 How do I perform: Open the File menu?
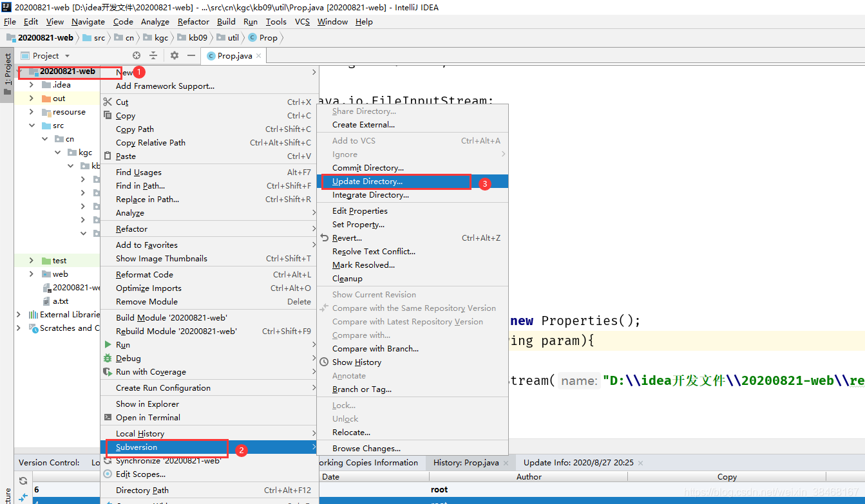click(x=10, y=21)
